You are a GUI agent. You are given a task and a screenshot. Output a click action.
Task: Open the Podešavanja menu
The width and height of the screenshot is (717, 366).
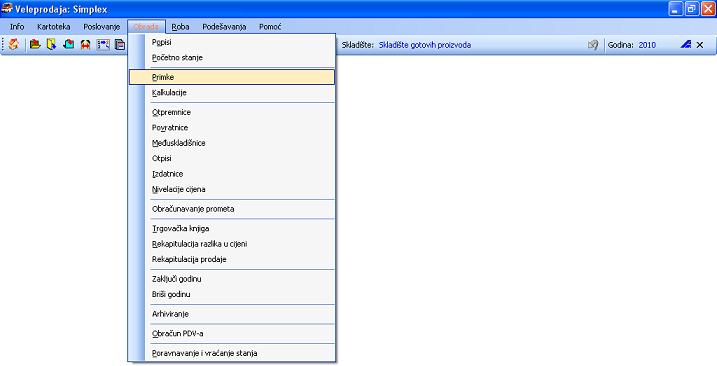point(224,27)
